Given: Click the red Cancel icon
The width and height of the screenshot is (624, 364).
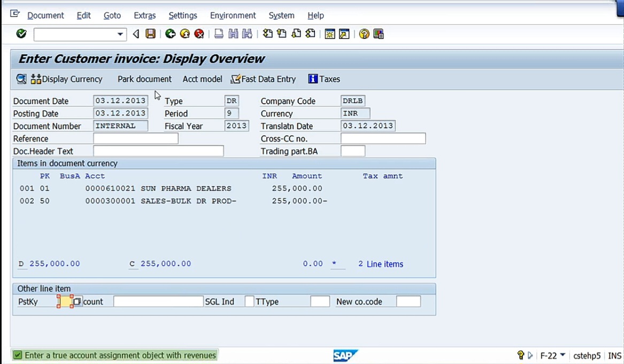Looking at the screenshot, I should 199,34.
